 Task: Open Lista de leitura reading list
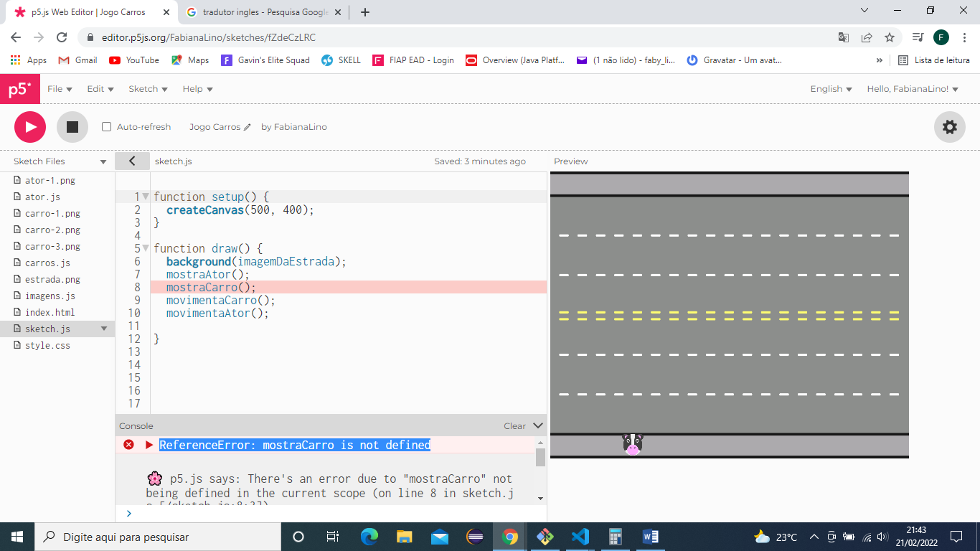tap(934, 60)
